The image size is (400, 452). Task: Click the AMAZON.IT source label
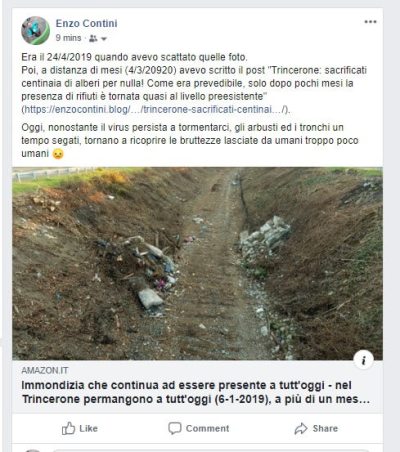tap(45, 370)
